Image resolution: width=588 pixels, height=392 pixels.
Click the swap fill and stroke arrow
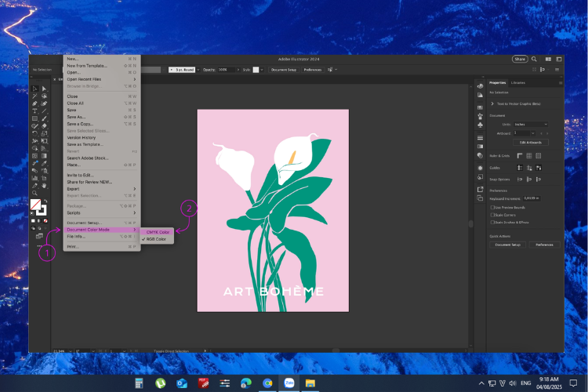coord(45,201)
